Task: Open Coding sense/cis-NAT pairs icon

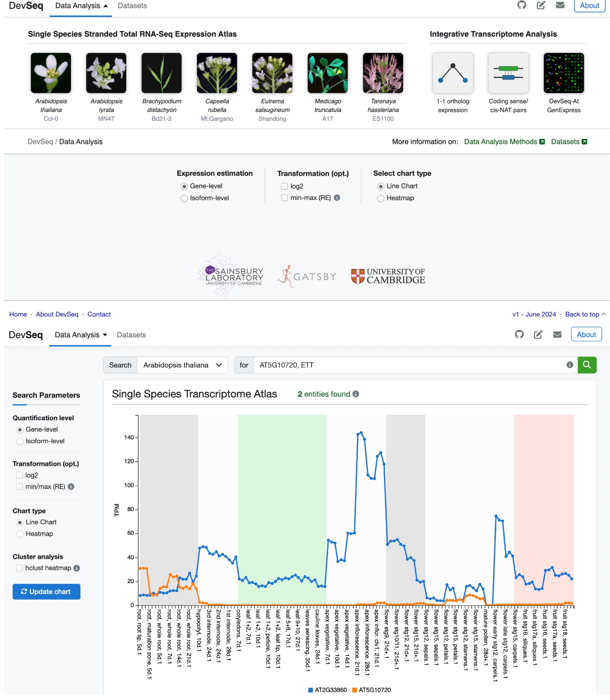Action: [508, 73]
